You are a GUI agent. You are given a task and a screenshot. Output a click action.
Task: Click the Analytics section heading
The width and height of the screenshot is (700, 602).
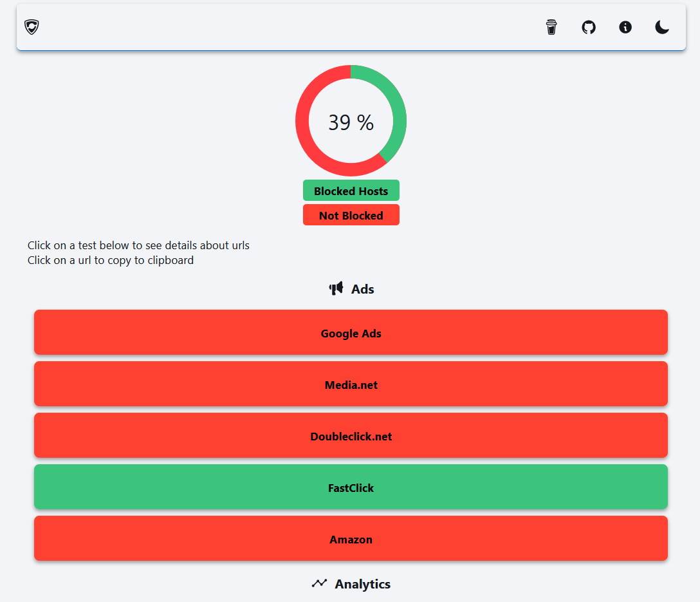click(362, 584)
